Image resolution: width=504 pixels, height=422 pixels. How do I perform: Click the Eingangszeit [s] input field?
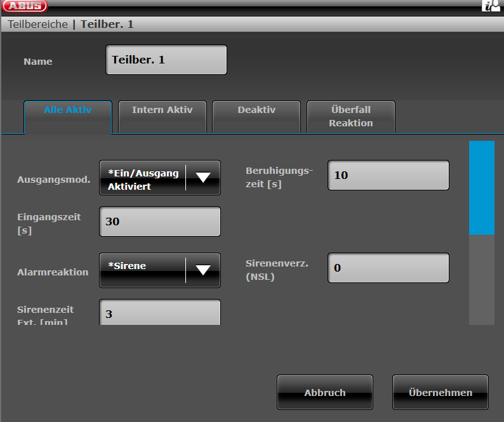[x=160, y=222]
